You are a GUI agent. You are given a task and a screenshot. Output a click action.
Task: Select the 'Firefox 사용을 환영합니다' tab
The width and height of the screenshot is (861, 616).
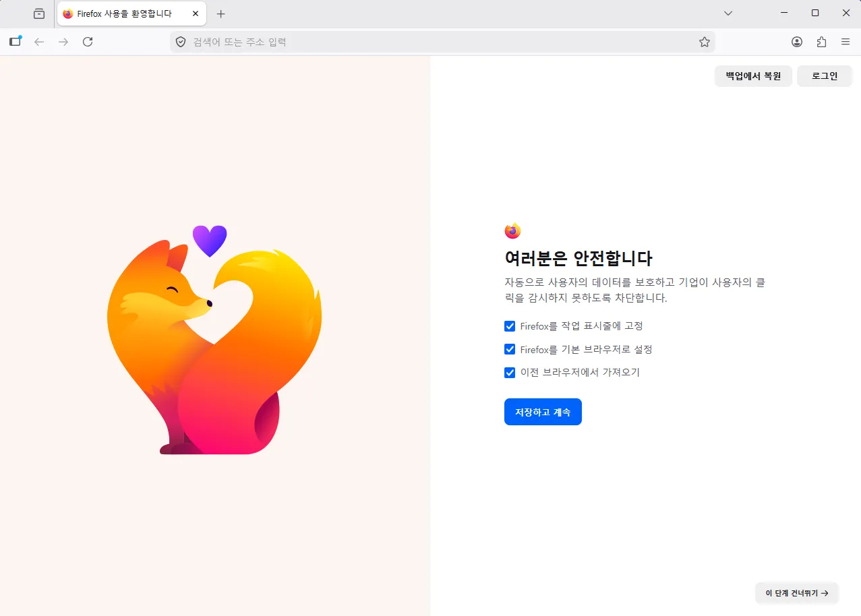[x=131, y=13]
